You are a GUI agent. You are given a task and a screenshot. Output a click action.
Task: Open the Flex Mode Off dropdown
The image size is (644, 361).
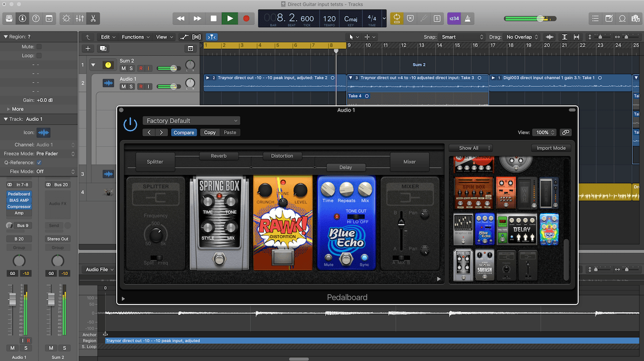(x=55, y=171)
